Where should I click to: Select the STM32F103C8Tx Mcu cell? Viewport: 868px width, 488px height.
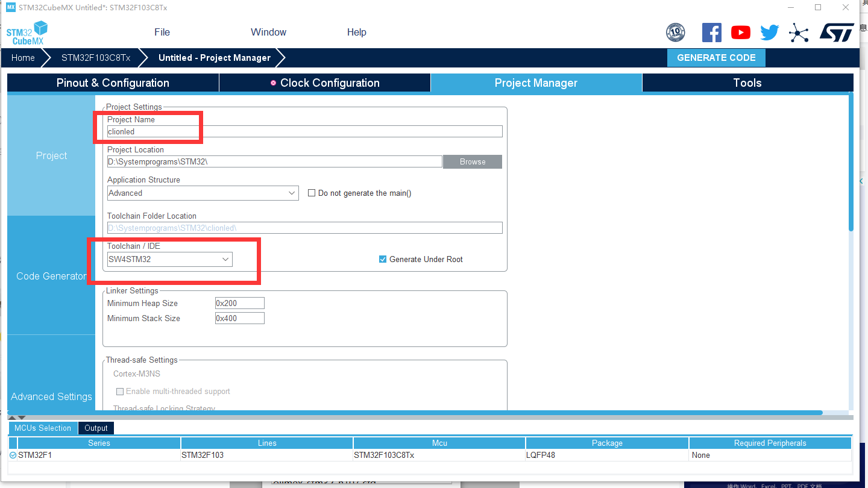[x=439, y=455]
